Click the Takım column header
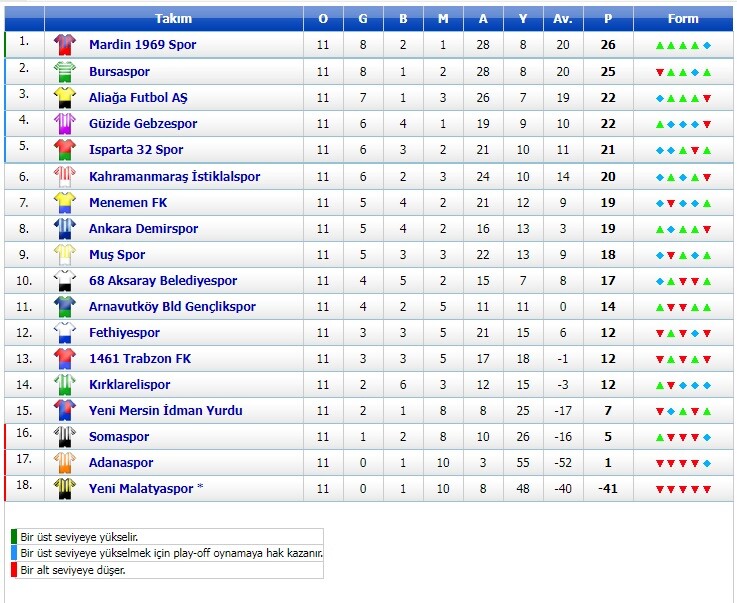 pos(174,19)
